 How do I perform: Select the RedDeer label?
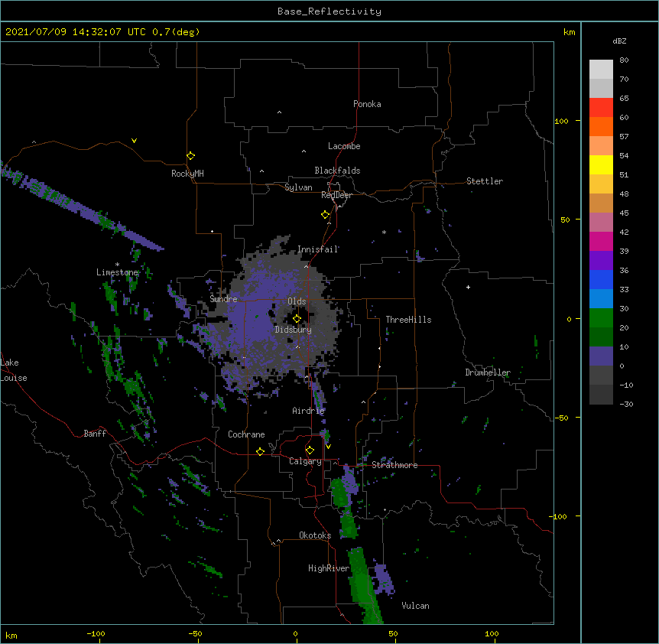point(336,195)
